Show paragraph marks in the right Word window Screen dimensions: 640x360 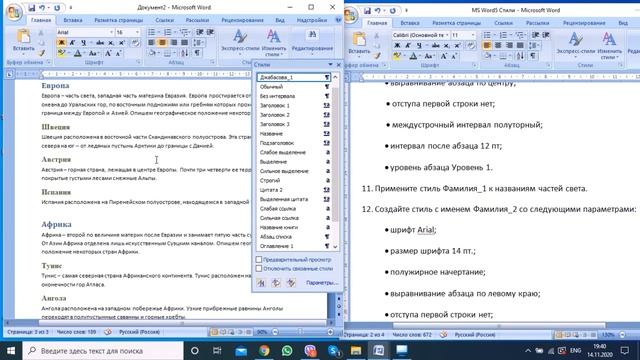coord(533,56)
